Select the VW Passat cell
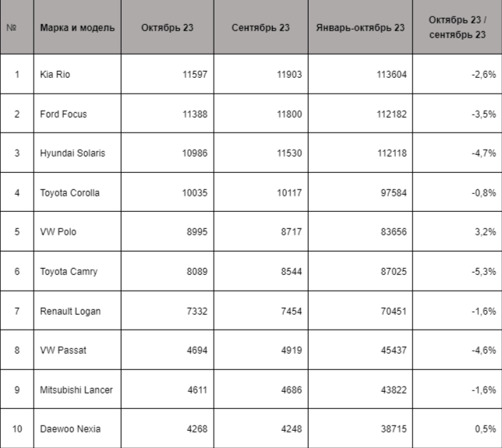The image size is (502, 448). pos(63,350)
